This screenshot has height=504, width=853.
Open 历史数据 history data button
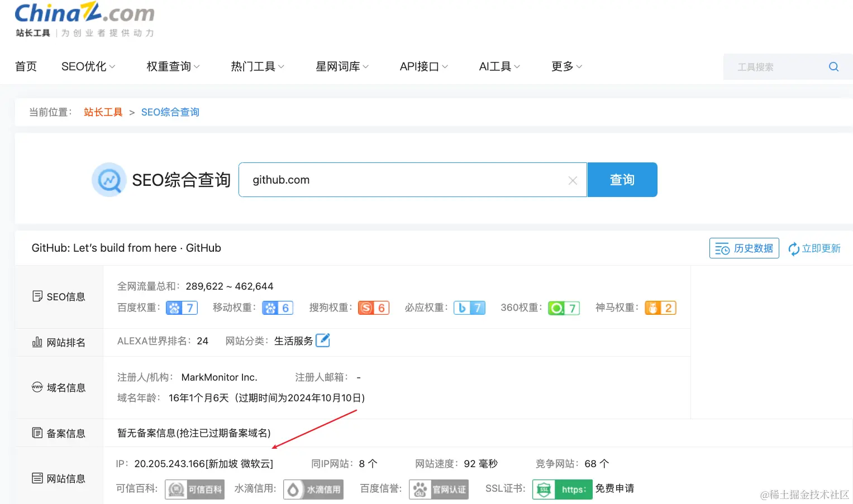744,248
